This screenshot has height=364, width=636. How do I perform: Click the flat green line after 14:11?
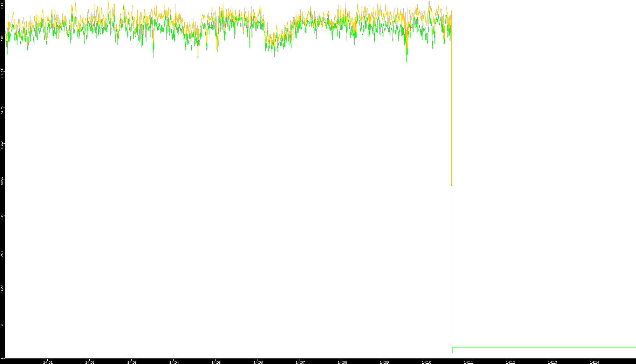(543, 347)
